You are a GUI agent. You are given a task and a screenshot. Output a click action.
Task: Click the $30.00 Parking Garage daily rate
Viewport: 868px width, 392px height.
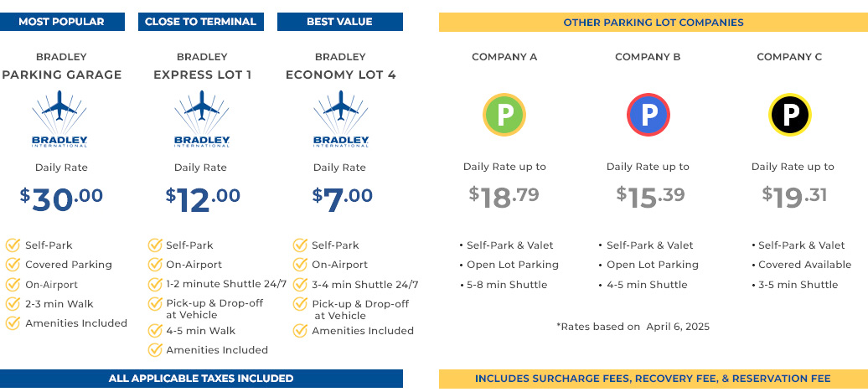[61, 199]
